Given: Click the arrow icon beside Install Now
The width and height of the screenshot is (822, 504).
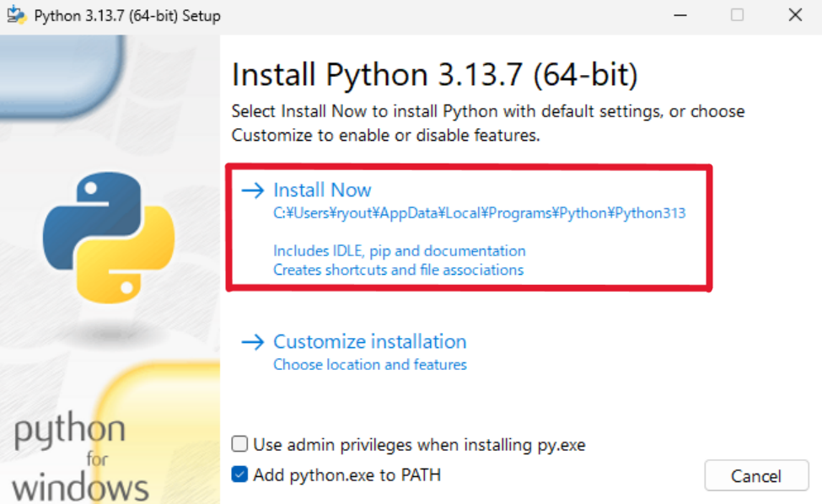Looking at the screenshot, I should (x=253, y=190).
